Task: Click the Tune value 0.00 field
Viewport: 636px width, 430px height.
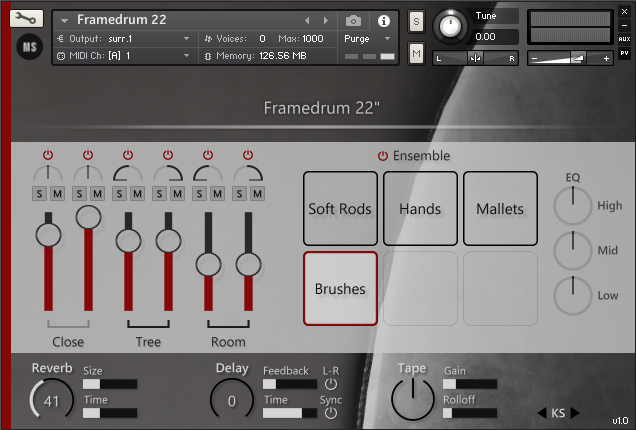Action: (496, 37)
